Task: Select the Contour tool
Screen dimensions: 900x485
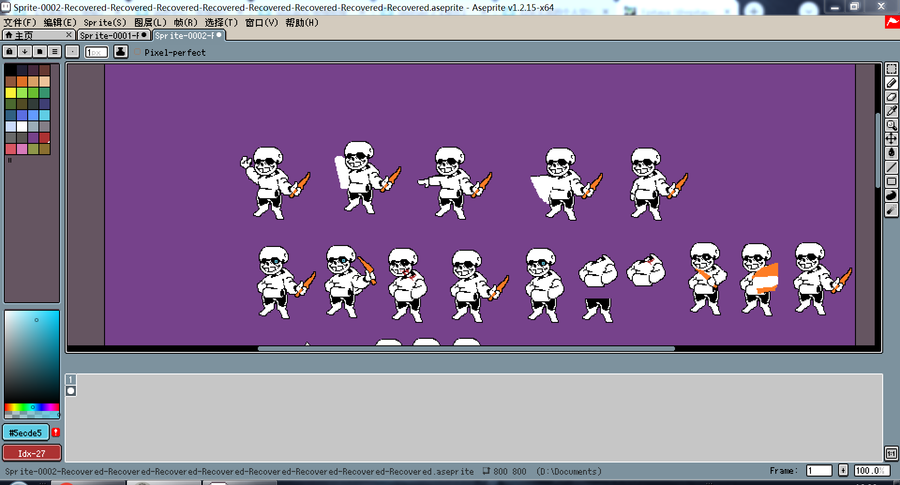Action: (891, 196)
